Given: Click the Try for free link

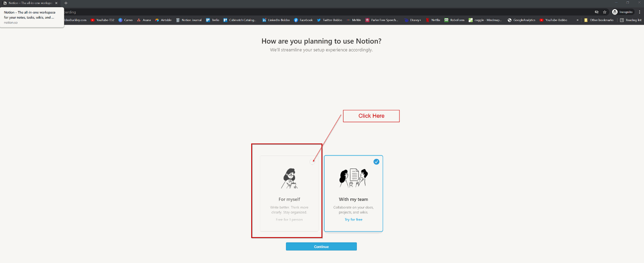Looking at the screenshot, I should click(x=353, y=219).
